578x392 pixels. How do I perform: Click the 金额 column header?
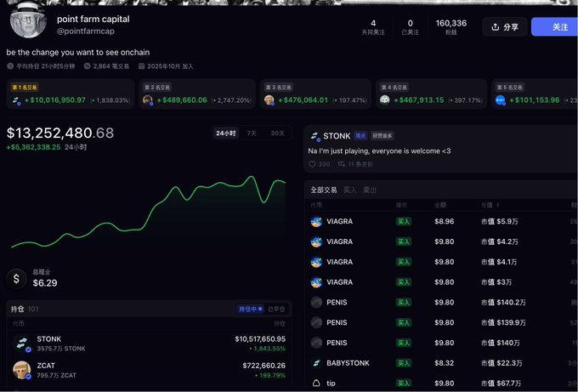pos(440,205)
